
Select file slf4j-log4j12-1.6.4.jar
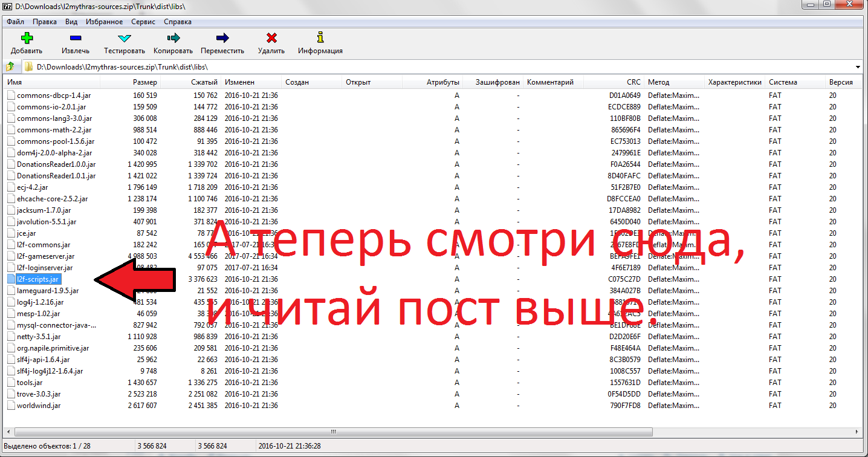(50, 371)
